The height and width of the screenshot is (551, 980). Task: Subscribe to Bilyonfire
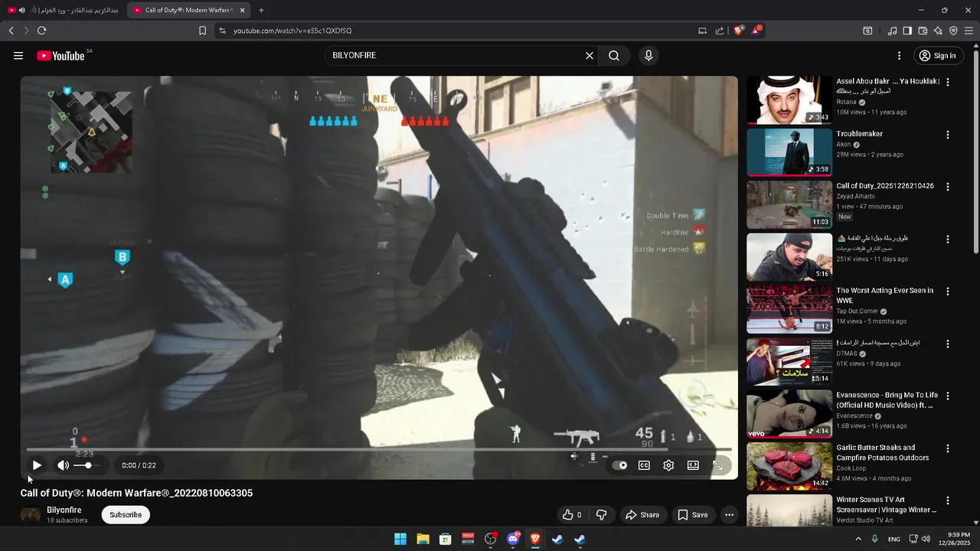coord(126,515)
